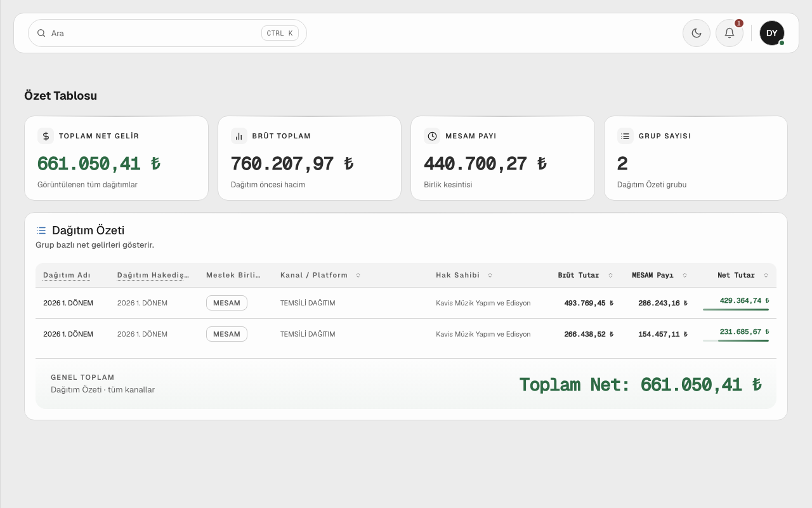812x508 pixels.
Task: Select the net amount 429.364,74 ₺
Action: [x=744, y=301]
